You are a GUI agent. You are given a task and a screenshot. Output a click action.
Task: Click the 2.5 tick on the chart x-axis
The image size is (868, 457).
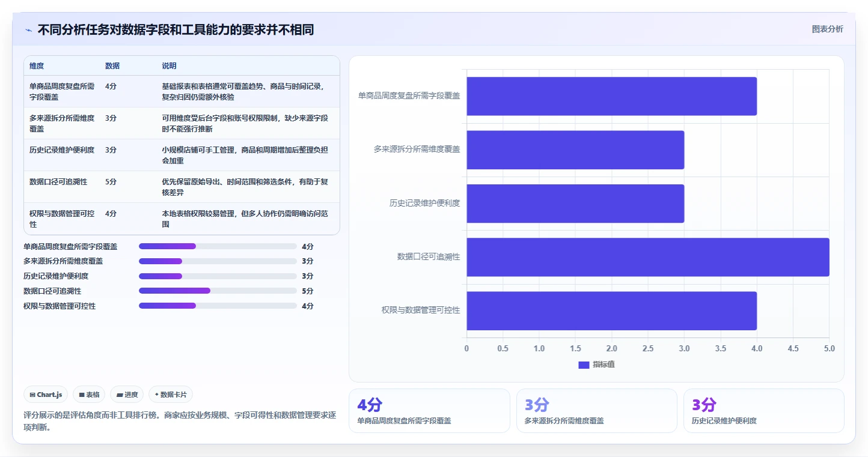648,348
